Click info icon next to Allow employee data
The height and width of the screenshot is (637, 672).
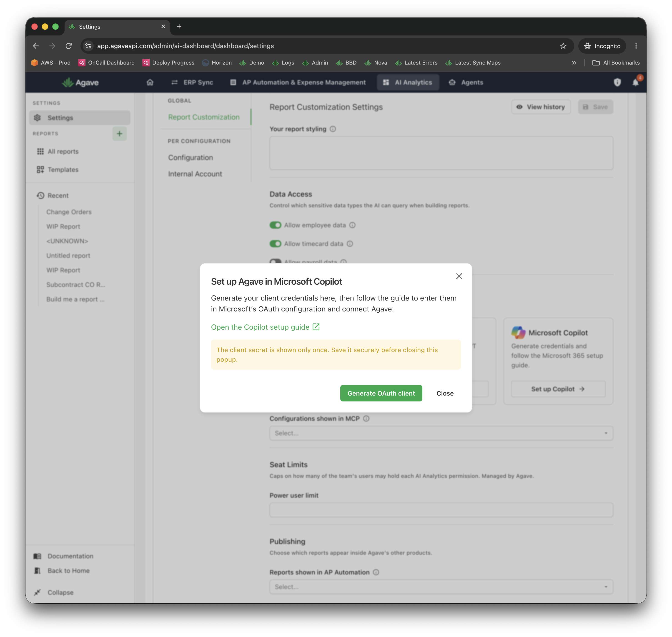[x=352, y=225]
